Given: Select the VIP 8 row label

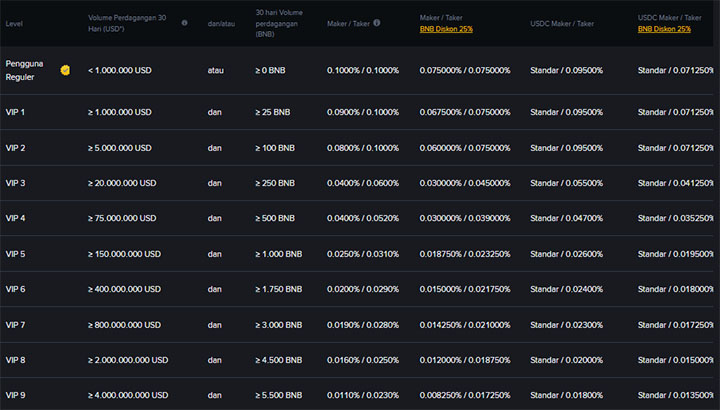Looking at the screenshot, I should [x=15, y=360].
